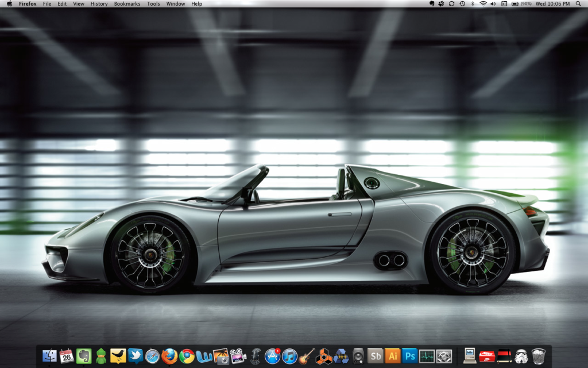
Task: Click the Wed 10:06 PM clock
Action: coord(552,3)
